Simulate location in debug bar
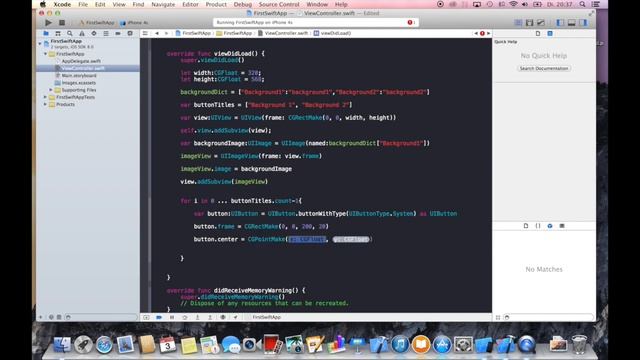640x360 pixels. (236, 317)
